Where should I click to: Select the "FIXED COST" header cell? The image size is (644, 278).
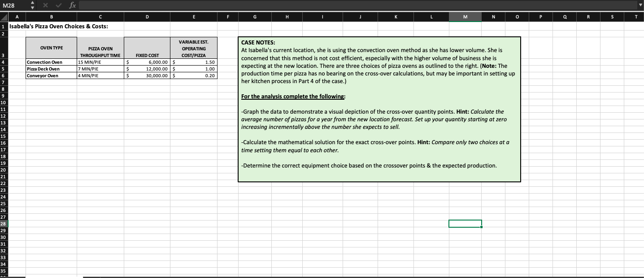pyautogui.click(x=147, y=48)
